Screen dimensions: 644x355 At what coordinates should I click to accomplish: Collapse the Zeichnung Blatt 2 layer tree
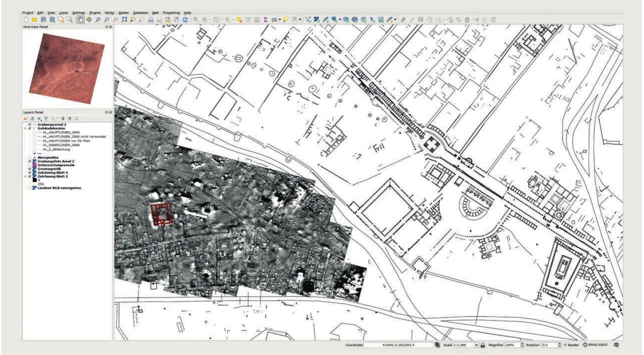click(25, 177)
